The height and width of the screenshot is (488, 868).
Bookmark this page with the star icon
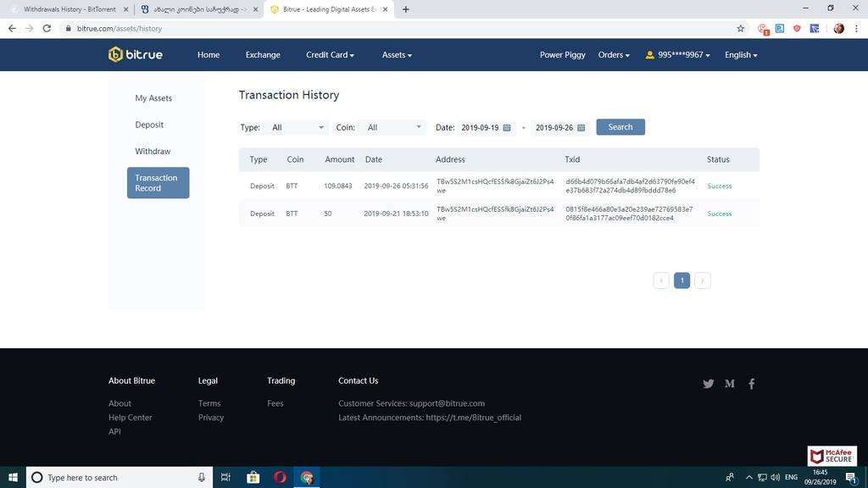coord(741,28)
